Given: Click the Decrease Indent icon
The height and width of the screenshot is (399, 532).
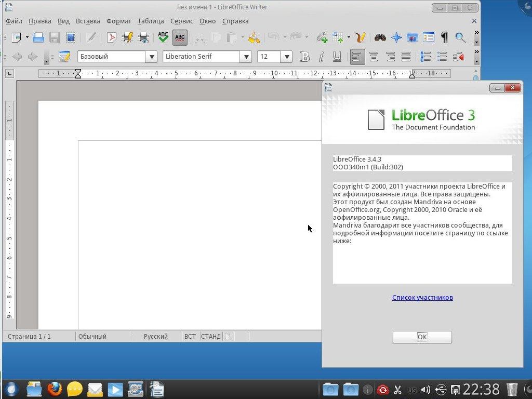Looking at the screenshot, I should [x=458, y=57].
